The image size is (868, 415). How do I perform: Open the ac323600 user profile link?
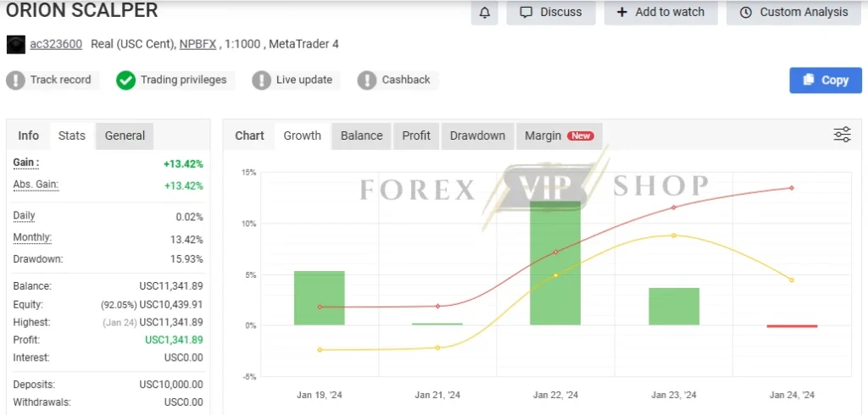[x=56, y=44]
